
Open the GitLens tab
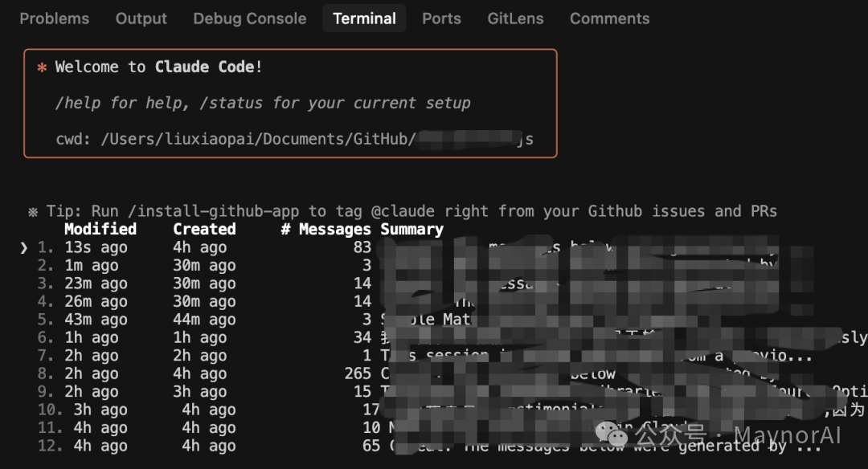point(515,18)
